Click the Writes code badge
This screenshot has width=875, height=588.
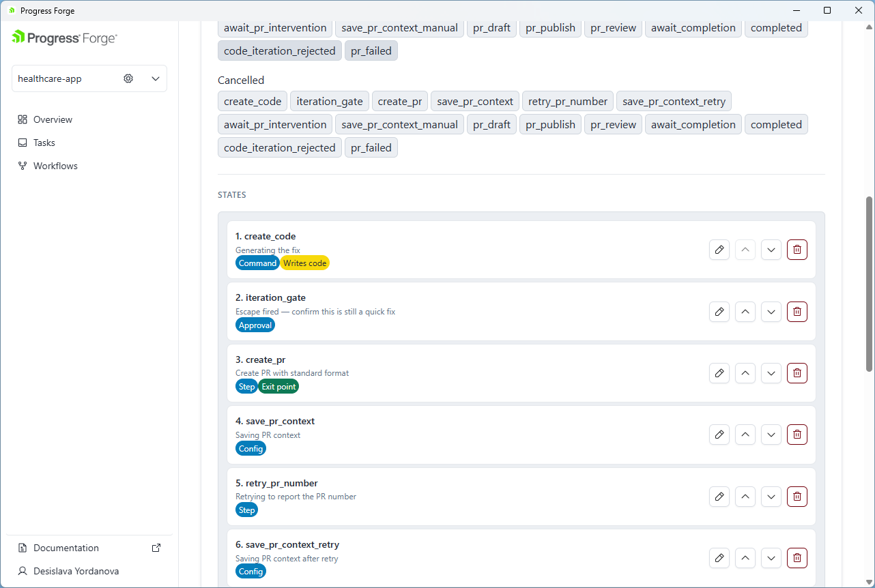coord(304,263)
